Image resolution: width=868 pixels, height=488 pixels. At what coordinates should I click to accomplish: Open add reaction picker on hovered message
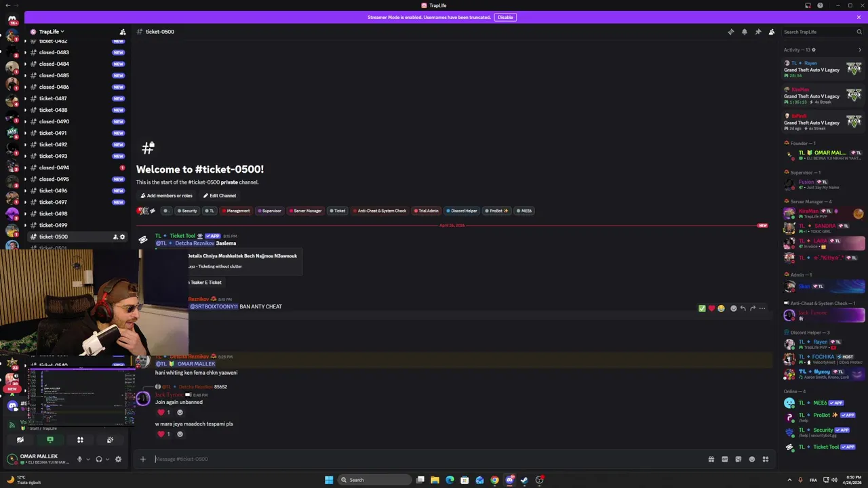733,308
